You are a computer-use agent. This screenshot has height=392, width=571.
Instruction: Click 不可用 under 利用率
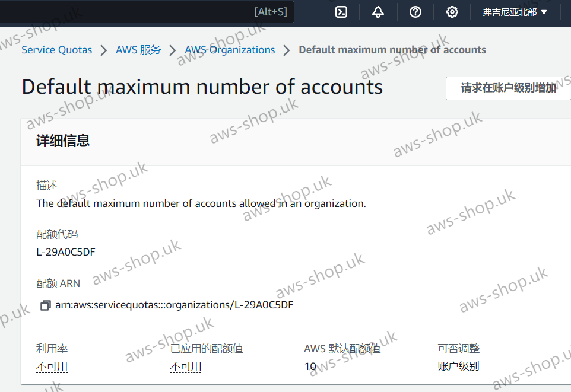(52, 366)
